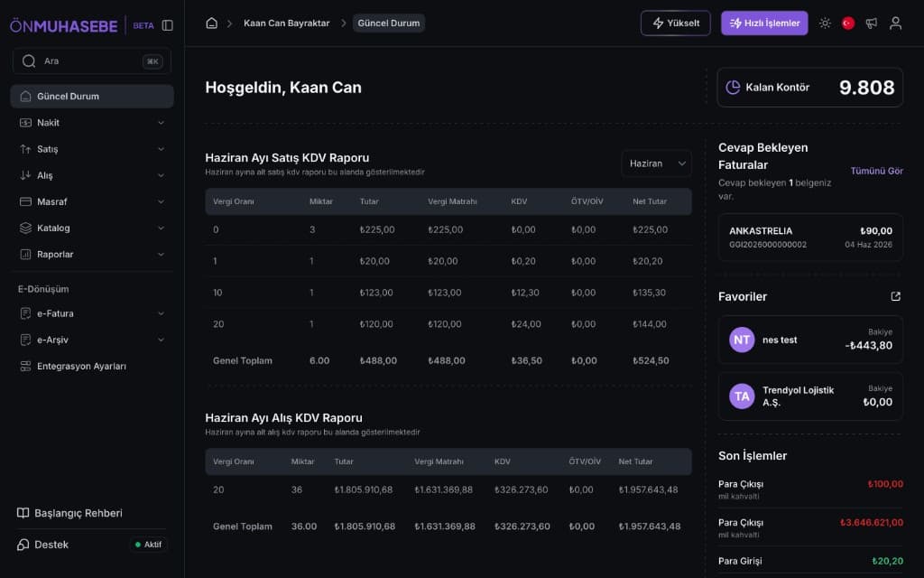The image size is (924, 578).
Task: Click the e-Arşiv document icon
Action: coord(25,340)
